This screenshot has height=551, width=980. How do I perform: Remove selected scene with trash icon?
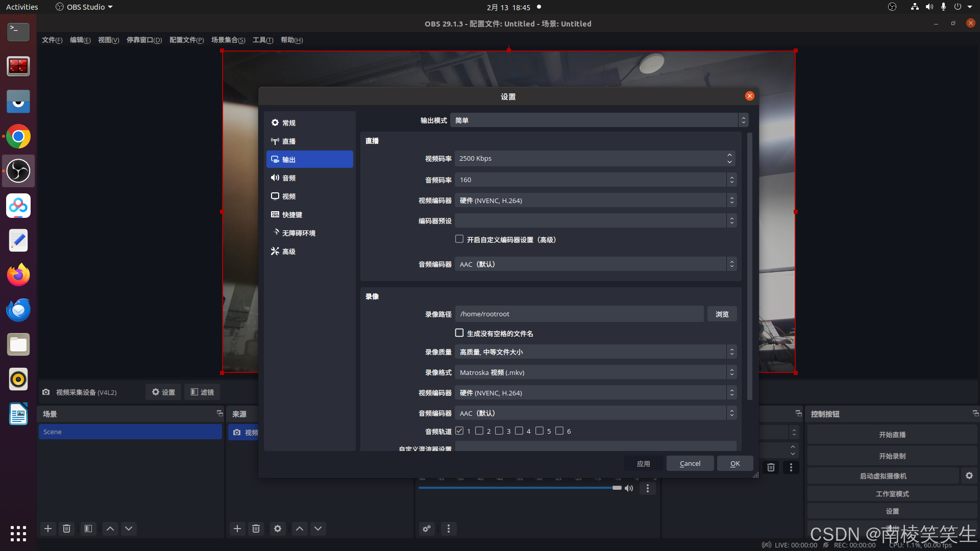pos(66,529)
